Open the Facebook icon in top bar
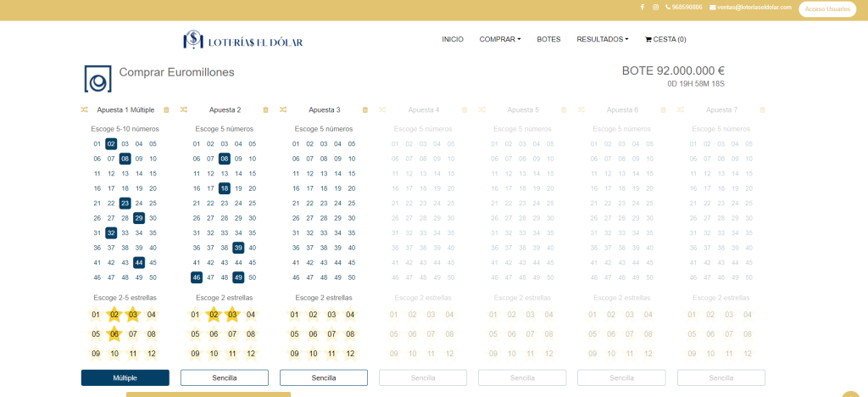Image resolution: width=868 pixels, height=397 pixels. 643,7
